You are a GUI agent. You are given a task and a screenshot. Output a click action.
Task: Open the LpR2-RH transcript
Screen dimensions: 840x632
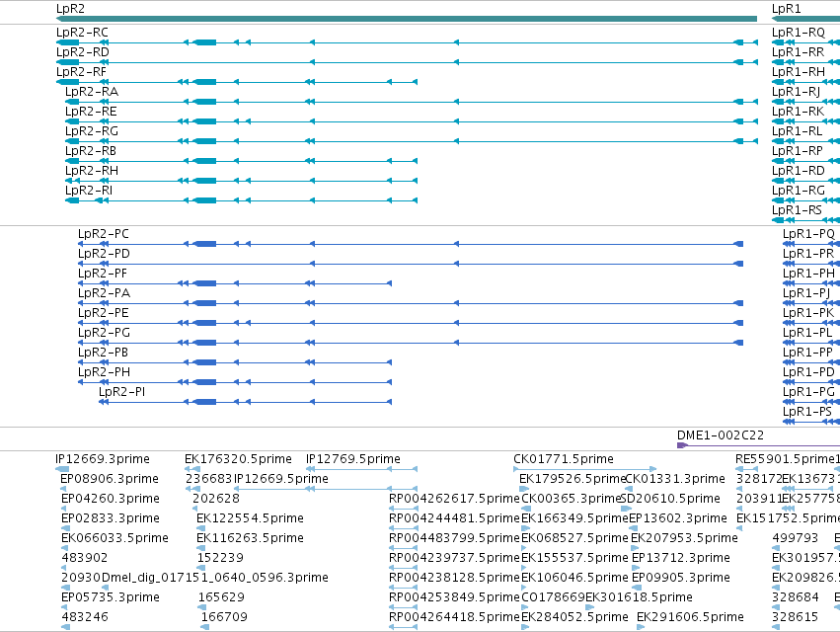[x=92, y=171]
